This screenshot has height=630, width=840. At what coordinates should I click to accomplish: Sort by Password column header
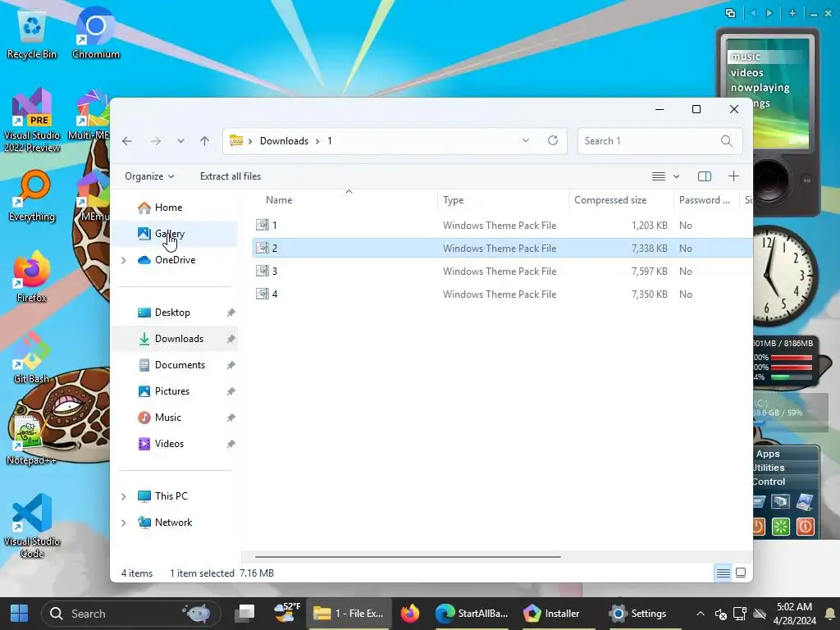pos(705,200)
